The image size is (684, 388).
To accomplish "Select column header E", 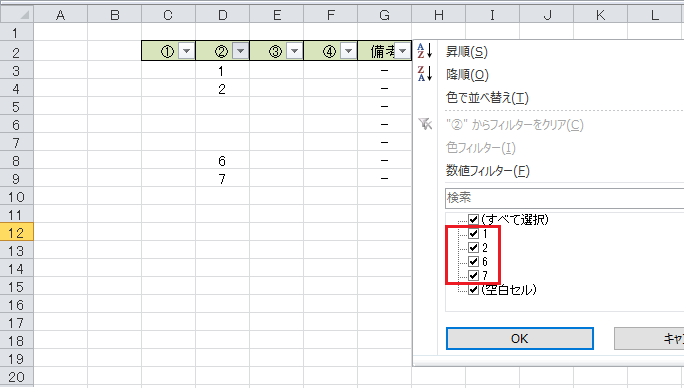I will click(x=277, y=15).
